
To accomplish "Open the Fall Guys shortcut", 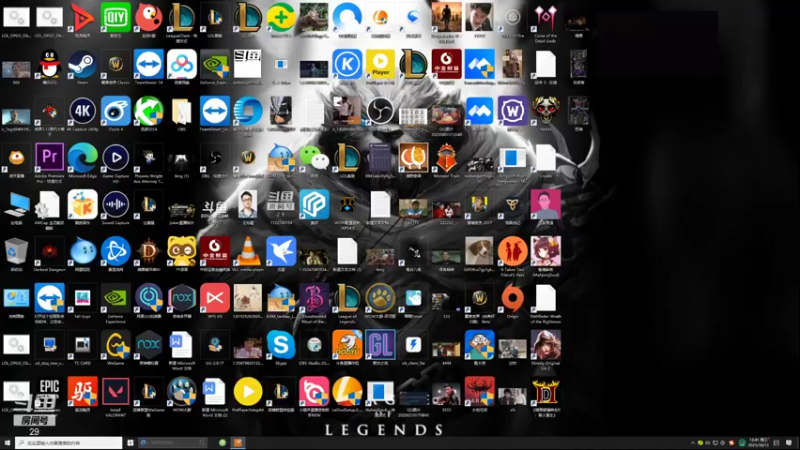I will click(83, 297).
